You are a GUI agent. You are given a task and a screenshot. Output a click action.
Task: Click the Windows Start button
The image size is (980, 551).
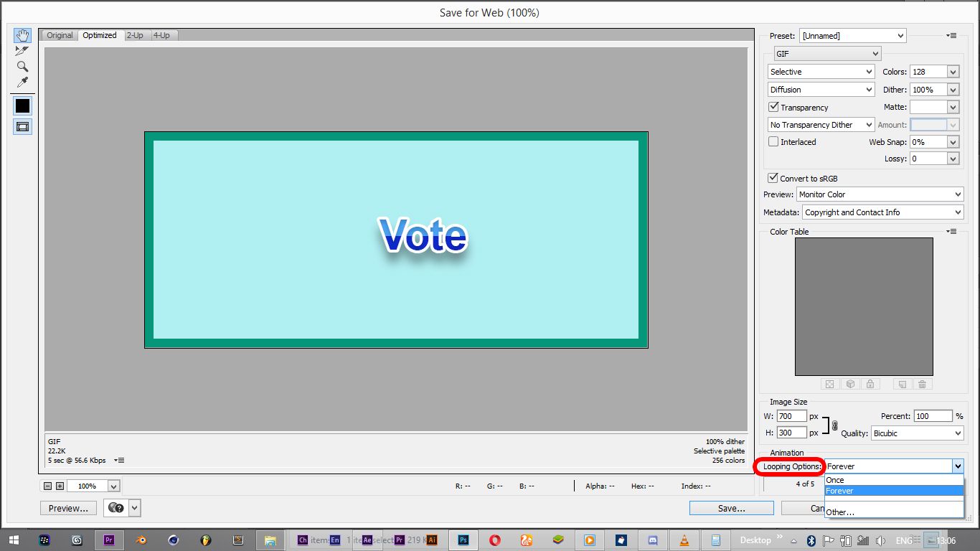pyautogui.click(x=13, y=540)
